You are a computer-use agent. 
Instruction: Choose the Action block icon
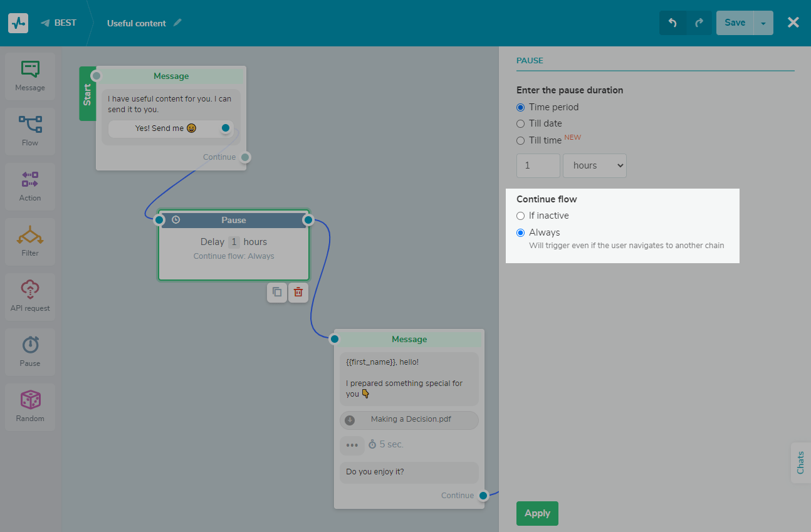pos(30,180)
